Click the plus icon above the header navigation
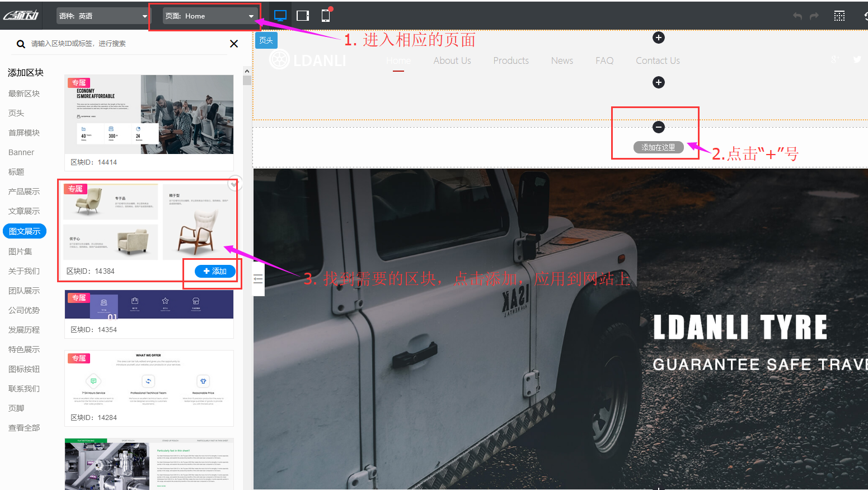This screenshot has width=868, height=490. click(x=659, y=38)
